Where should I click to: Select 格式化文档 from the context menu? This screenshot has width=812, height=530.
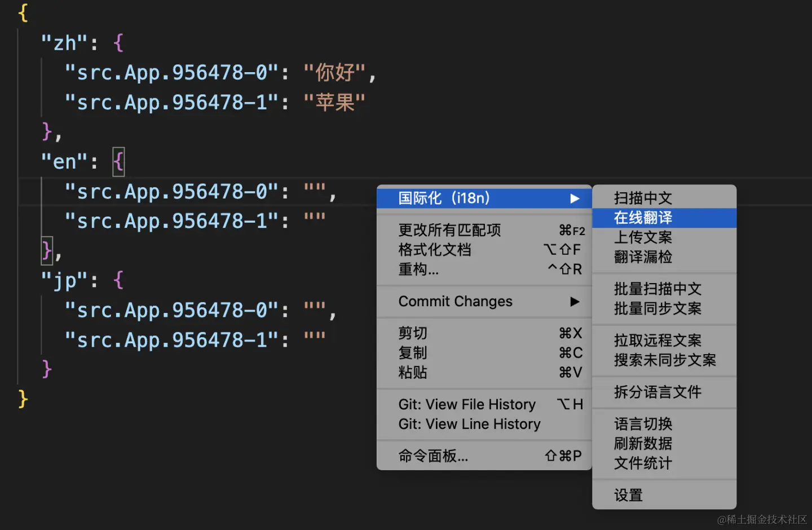click(484, 250)
